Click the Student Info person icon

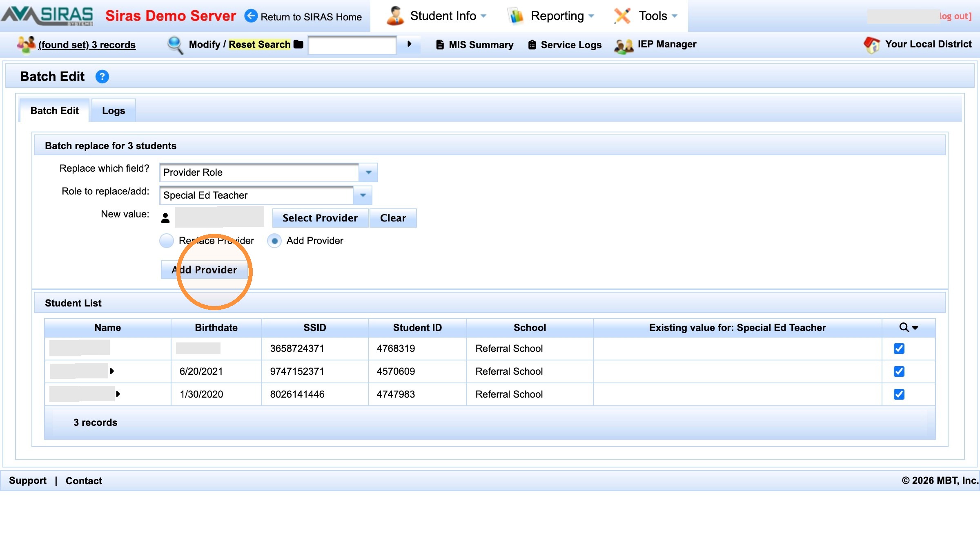coord(395,16)
